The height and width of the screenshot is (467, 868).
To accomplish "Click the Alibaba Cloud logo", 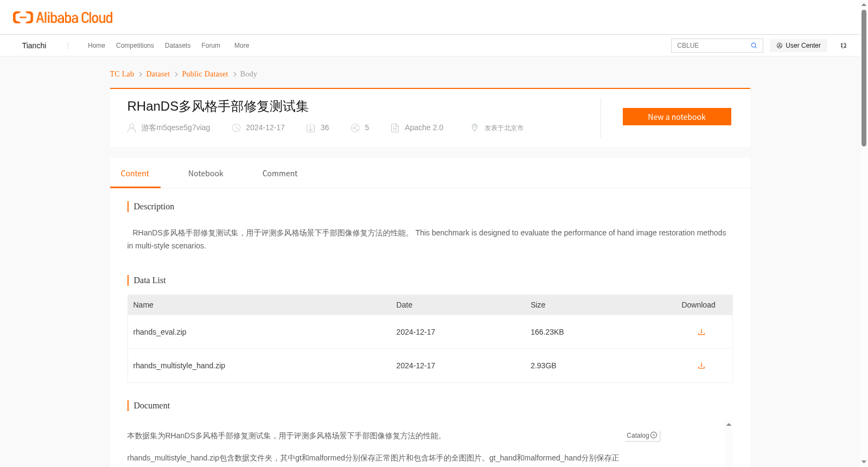I will click(x=63, y=17).
